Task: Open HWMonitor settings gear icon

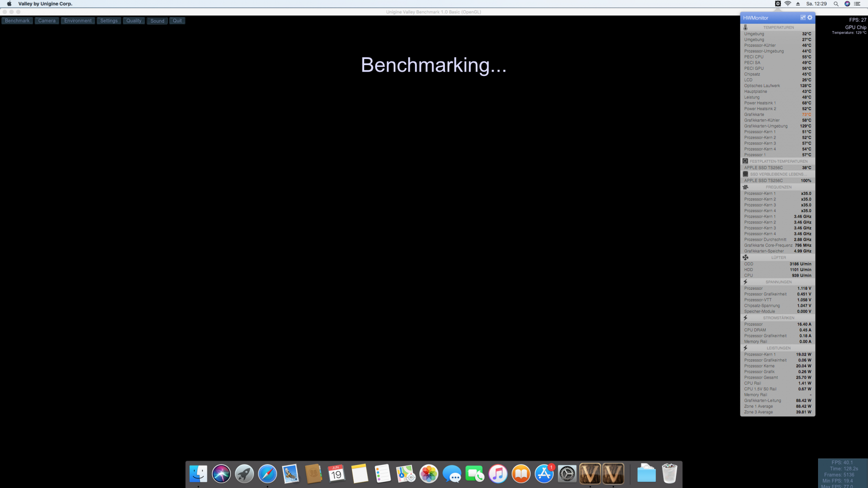Action: [810, 18]
